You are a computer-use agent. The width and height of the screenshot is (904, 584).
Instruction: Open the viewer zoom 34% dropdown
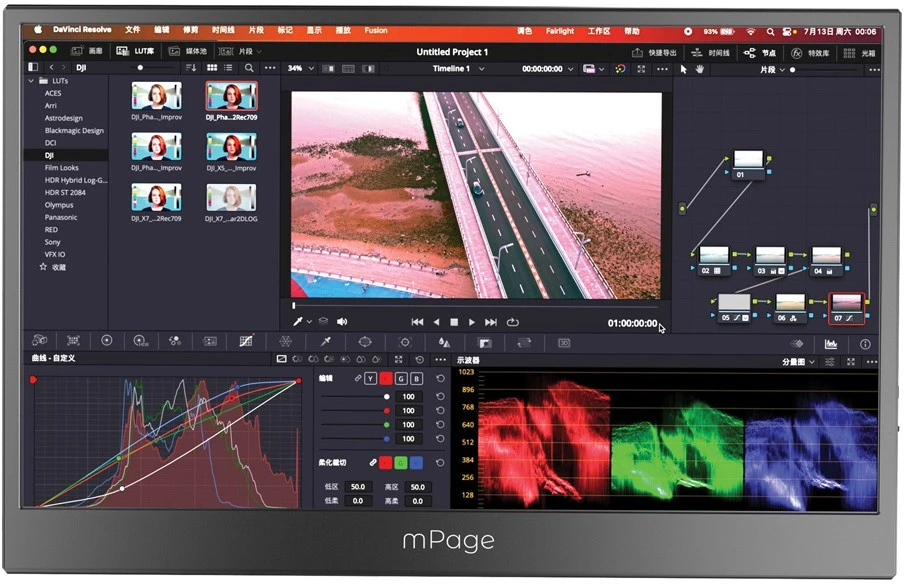tap(301, 68)
